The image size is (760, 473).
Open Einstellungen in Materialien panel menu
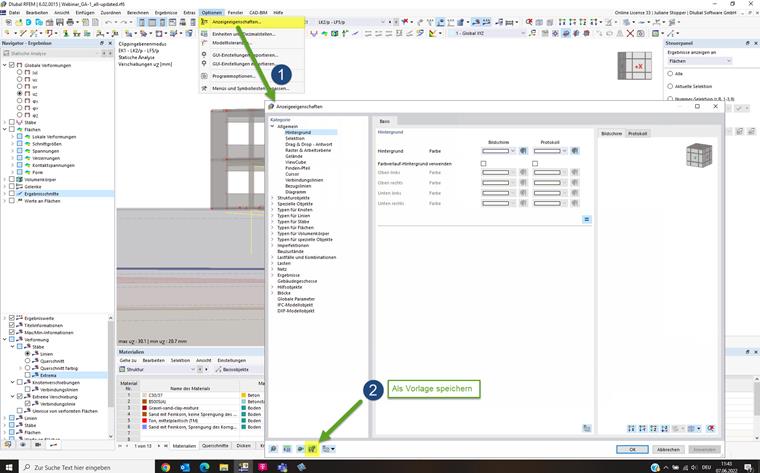(231, 361)
